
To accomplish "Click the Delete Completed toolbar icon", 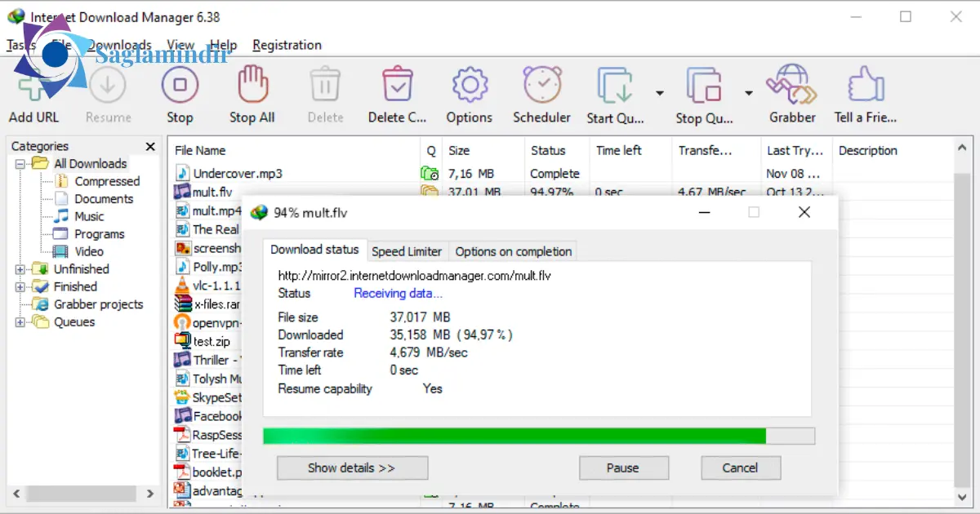I will (x=397, y=84).
